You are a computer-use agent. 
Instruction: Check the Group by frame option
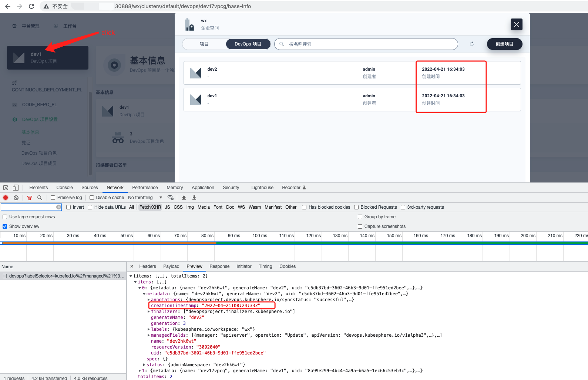tap(360, 217)
